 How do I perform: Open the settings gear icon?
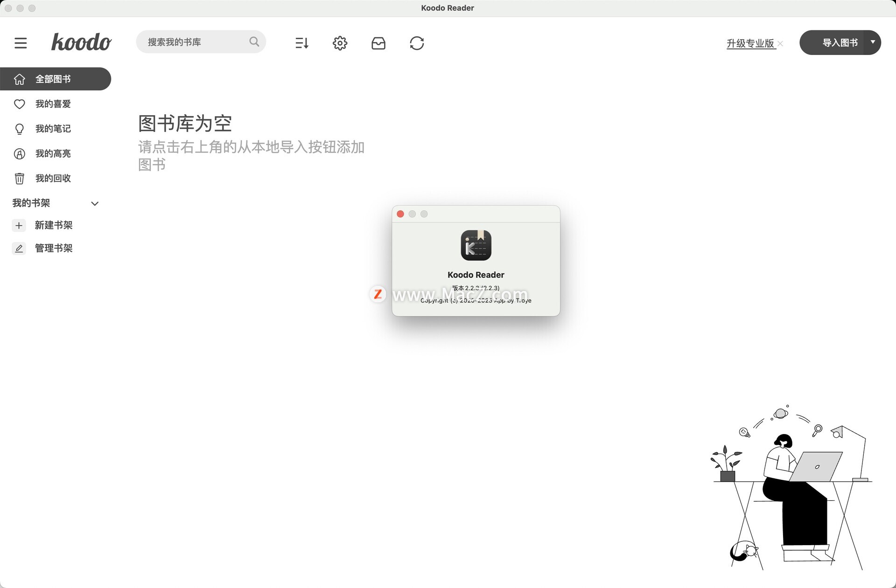[340, 43]
